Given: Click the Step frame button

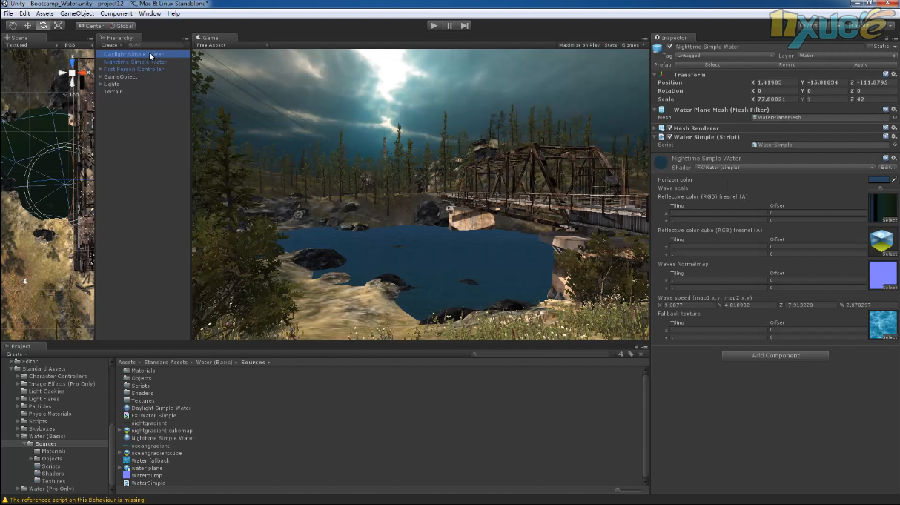Looking at the screenshot, I should pyautogui.click(x=465, y=25).
